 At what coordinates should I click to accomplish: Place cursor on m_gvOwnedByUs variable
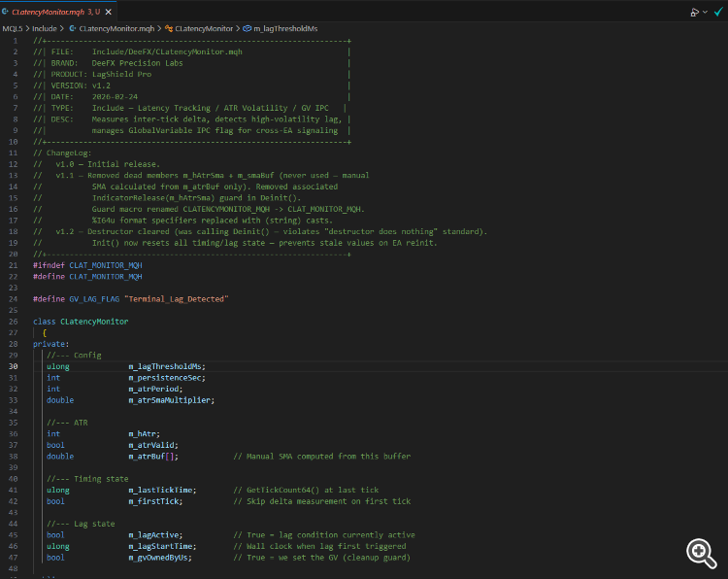tap(160, 558)
